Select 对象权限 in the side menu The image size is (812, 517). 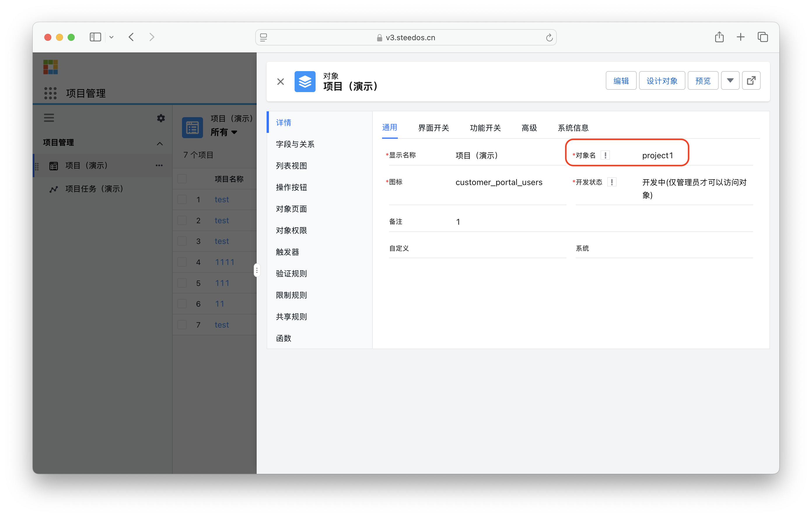tap(320, 230)
